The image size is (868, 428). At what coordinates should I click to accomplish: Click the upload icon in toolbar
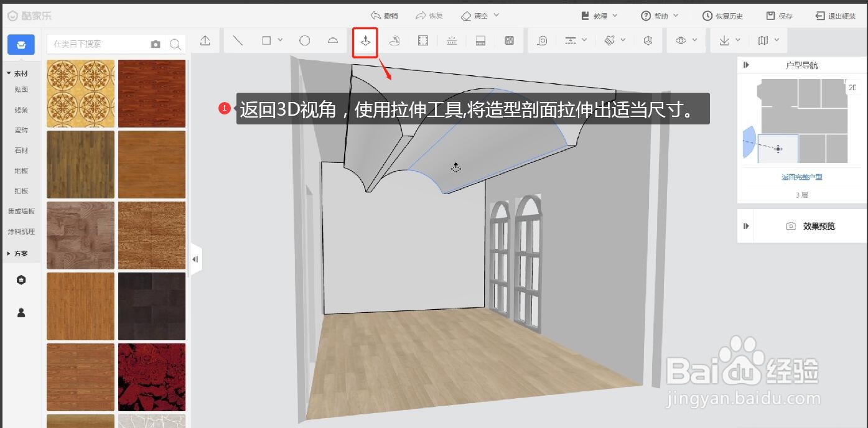(205, 40)
